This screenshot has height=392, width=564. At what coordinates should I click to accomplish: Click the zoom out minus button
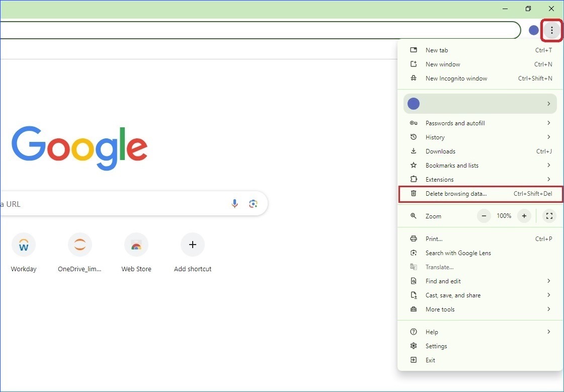point(484,216)
